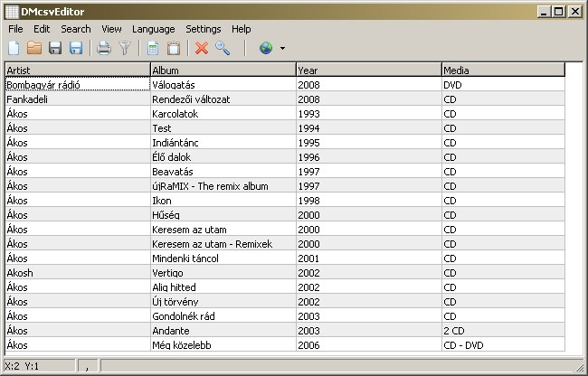Click the blue floppy disk Save As icon
The image size is (588, 376).
[x=76, y=48]
